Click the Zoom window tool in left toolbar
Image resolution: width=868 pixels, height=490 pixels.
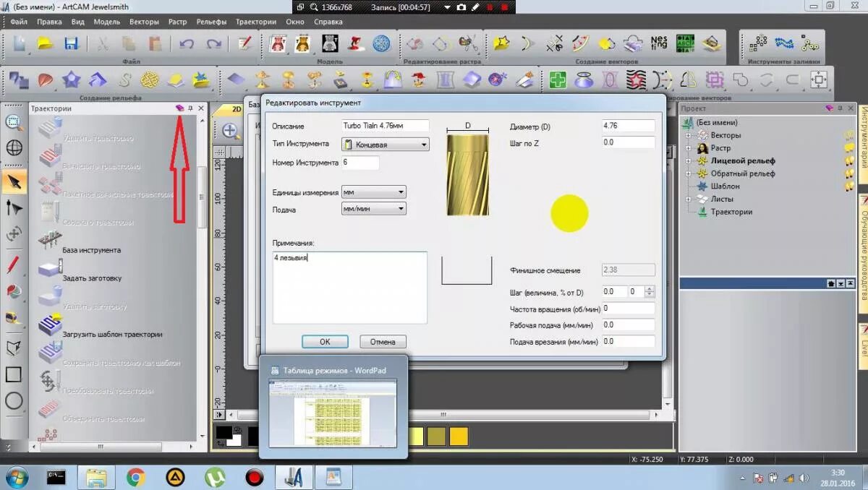pos(14,121)
